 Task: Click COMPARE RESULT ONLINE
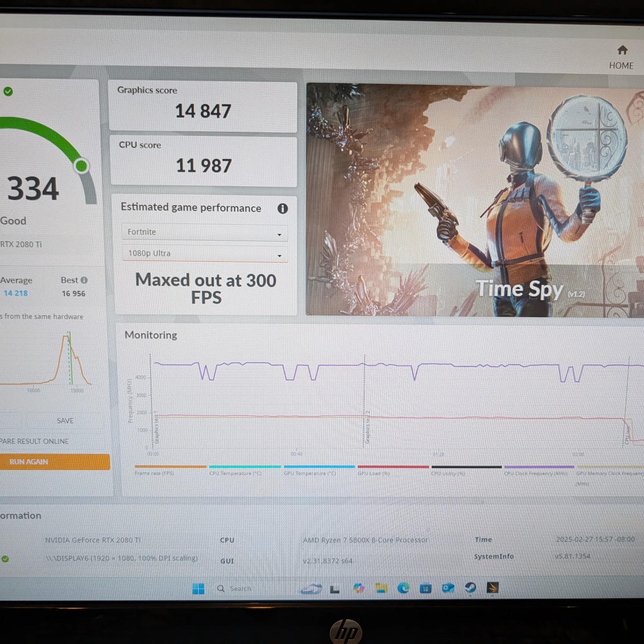(x=34, y=441)
